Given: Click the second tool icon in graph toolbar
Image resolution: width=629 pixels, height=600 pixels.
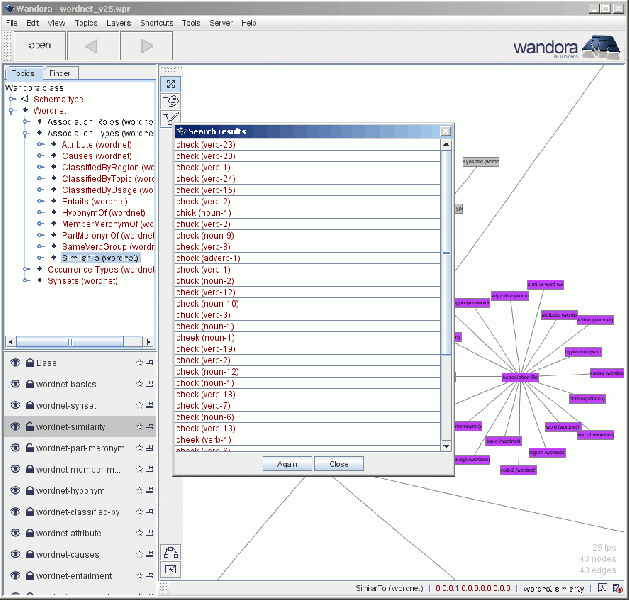Looking at the screenshot, I should 171,101.
